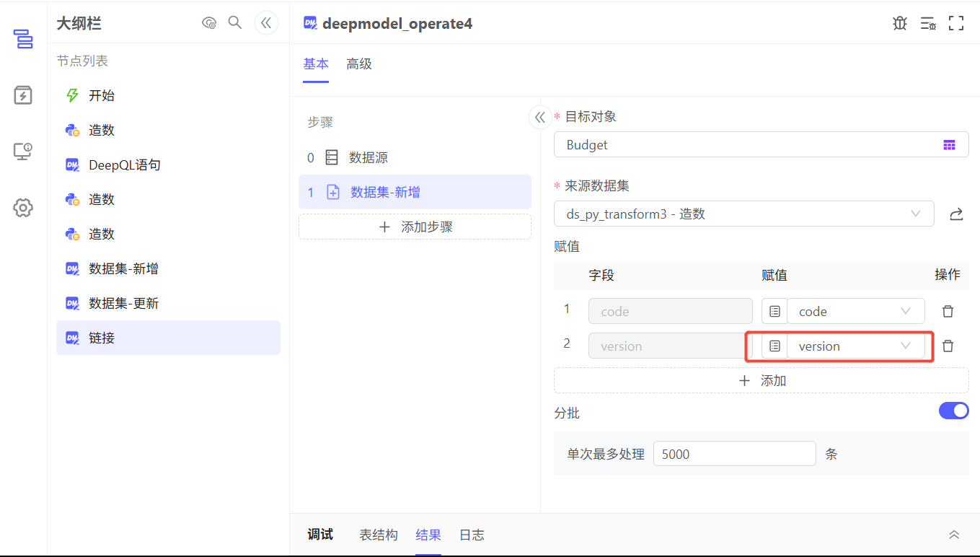Click the eye icon in the 大纲栏 header
Screen dimensions: 980x557
[209, 23]
